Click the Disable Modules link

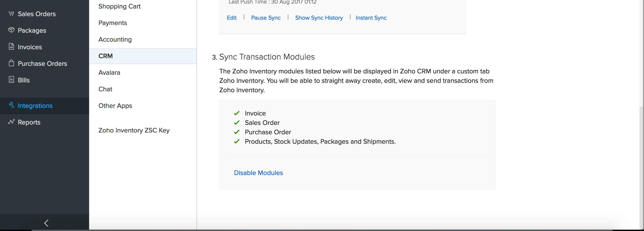click(258, 173)
